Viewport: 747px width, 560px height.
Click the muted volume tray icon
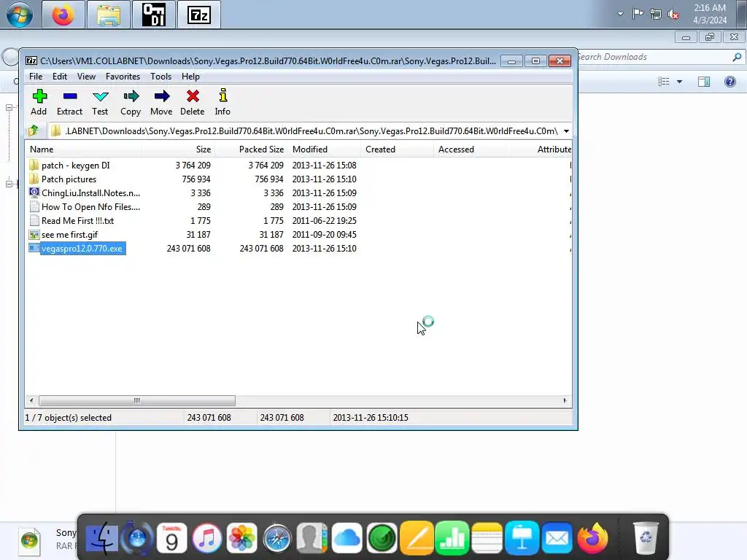673,15
